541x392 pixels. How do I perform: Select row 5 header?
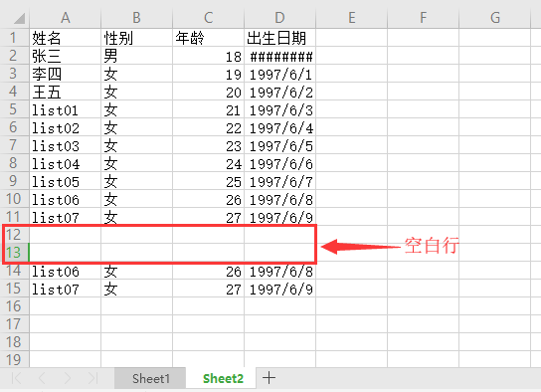coord(14,109)
